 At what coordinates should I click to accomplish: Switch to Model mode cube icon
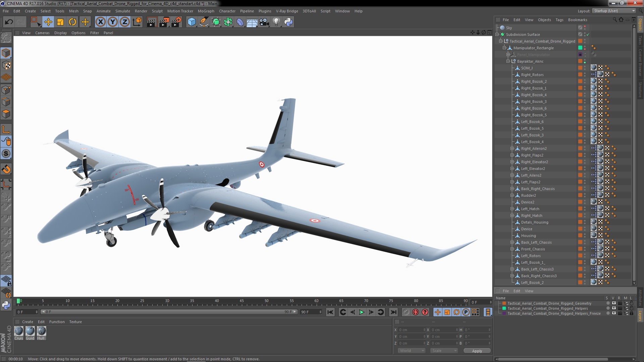pos(6,53)
